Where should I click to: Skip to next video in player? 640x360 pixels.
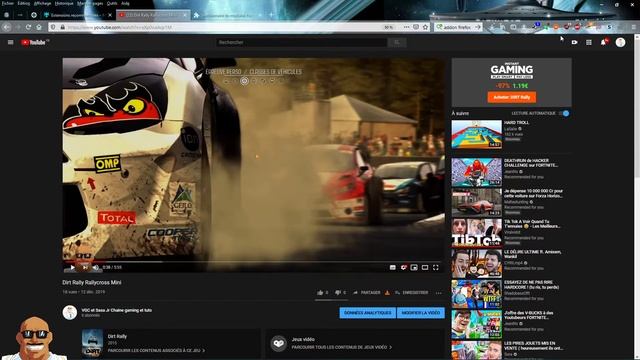click(84, 267)
